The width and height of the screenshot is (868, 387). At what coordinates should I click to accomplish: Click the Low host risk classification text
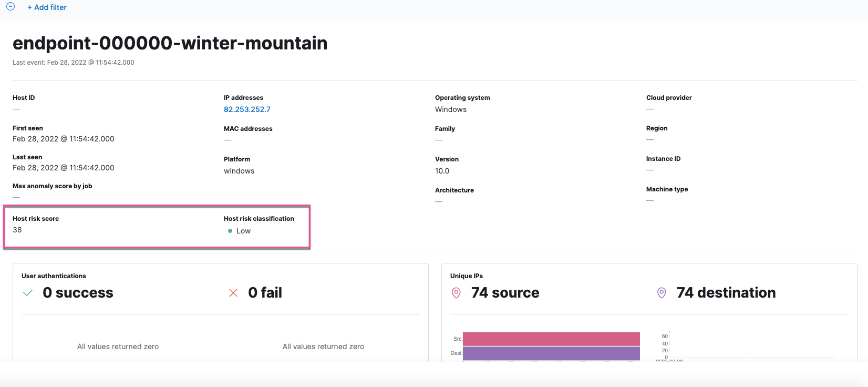coord(243,231)
